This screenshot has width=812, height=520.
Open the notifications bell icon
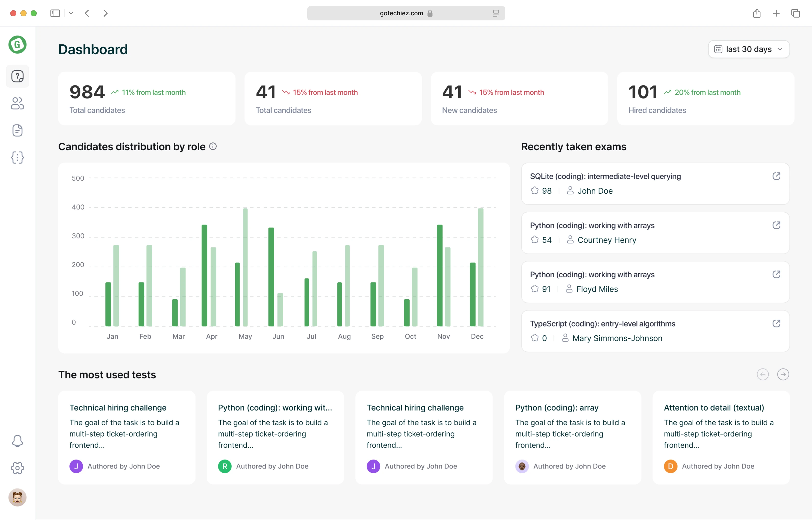(17, 441)
